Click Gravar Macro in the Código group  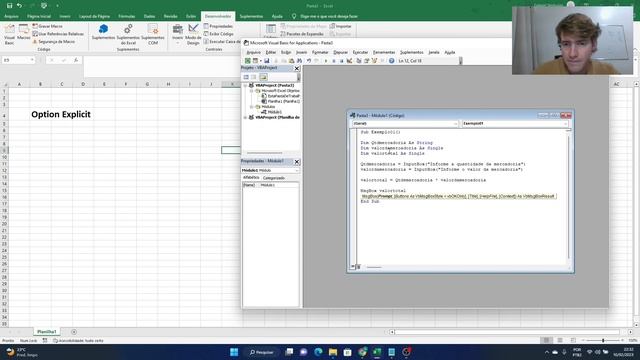tap(48, 26)
